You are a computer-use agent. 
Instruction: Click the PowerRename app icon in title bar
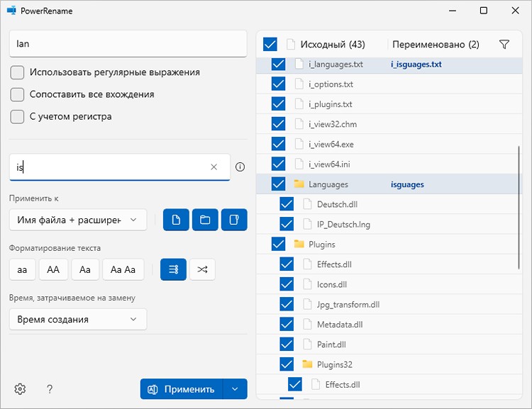pyautogui.click(x=11, y=11)
